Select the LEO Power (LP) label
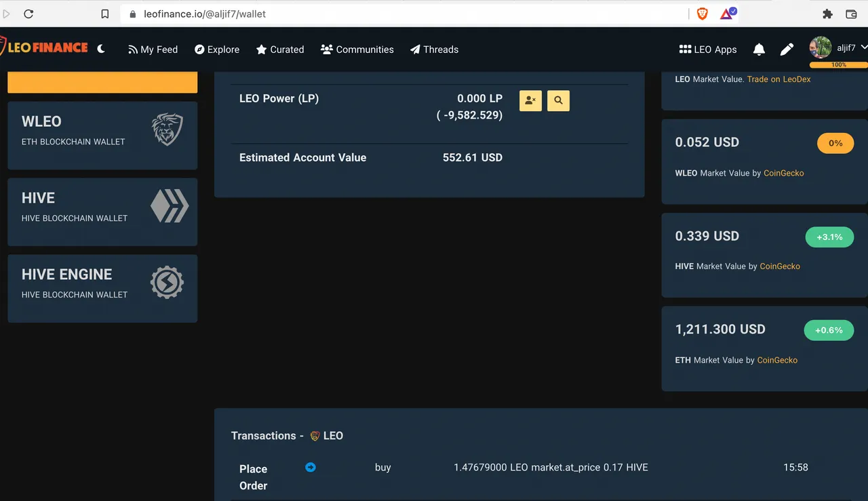The image size is (868, 501). [279, 98]
